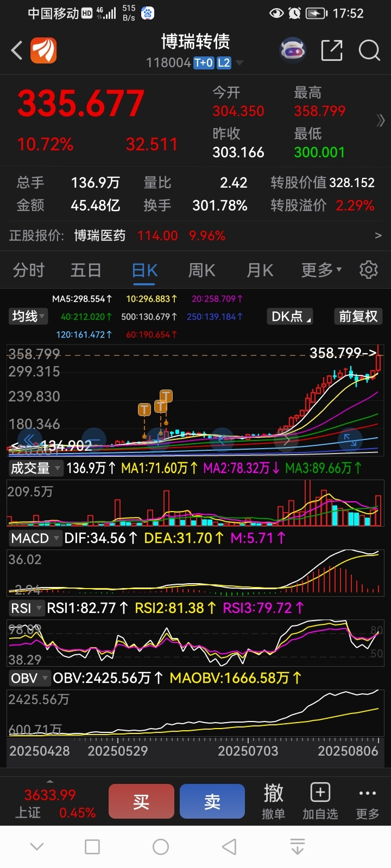Screen dimensions: 391x868
Task: Open chart settings gear
Action: coord(369,270)
